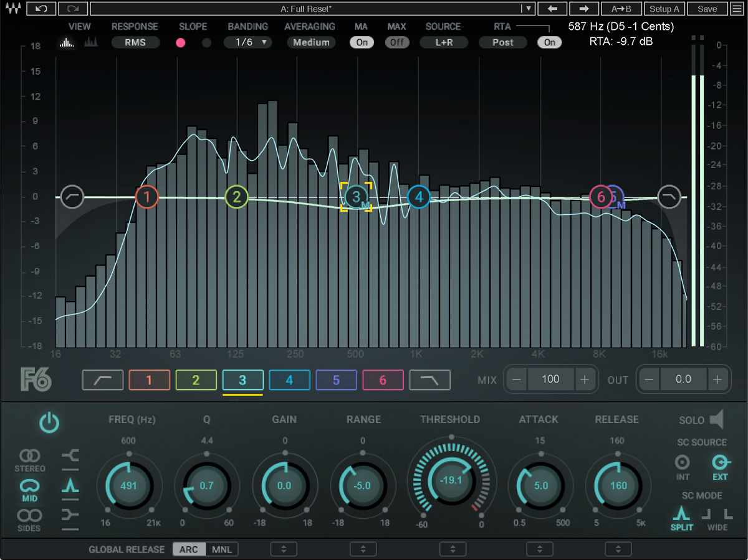
Task: Select the filled spectrum view icon
Action: pyautogui.click(x=91, y=42)
